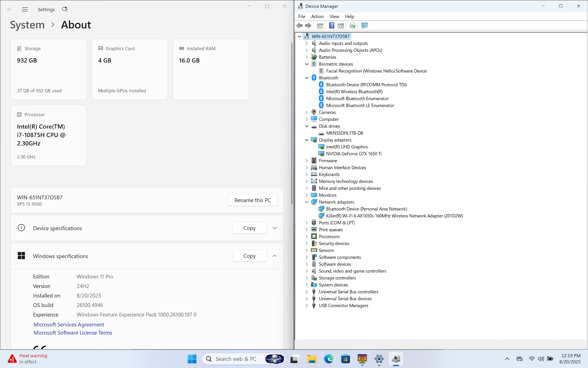Collapse the Windows specifications section
The width and height of the screenshot is (588, 368).
point(274,256)
